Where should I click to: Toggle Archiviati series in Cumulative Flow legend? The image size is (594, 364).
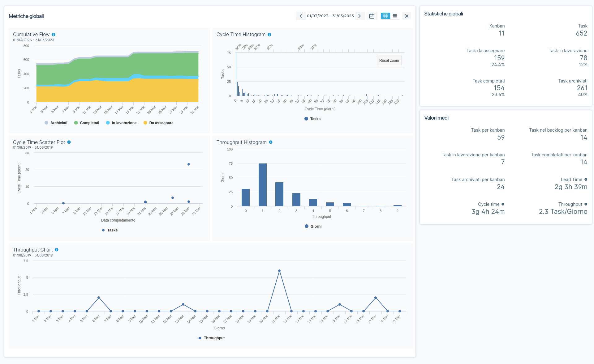[56, 123]
